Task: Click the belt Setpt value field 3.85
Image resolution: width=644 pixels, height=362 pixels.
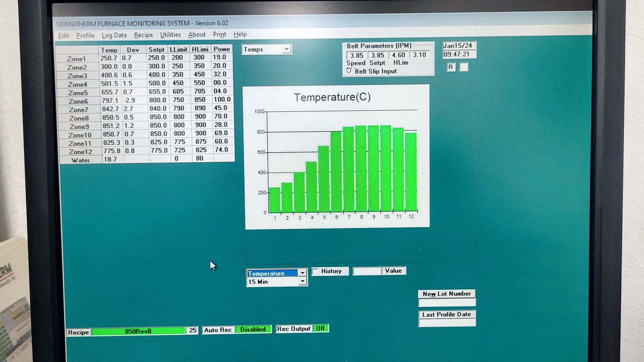Action: tap(377, 55)
